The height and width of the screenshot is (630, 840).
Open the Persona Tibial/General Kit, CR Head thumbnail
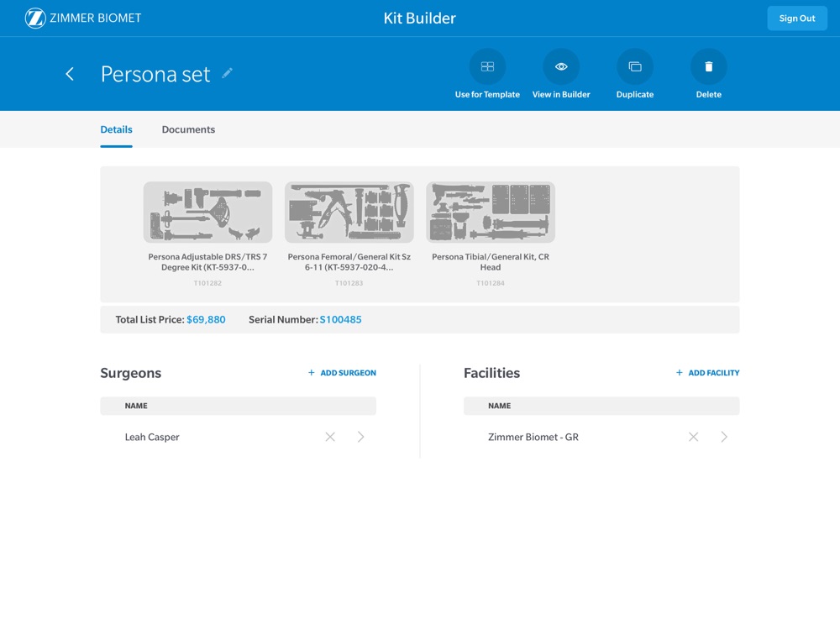491,213
